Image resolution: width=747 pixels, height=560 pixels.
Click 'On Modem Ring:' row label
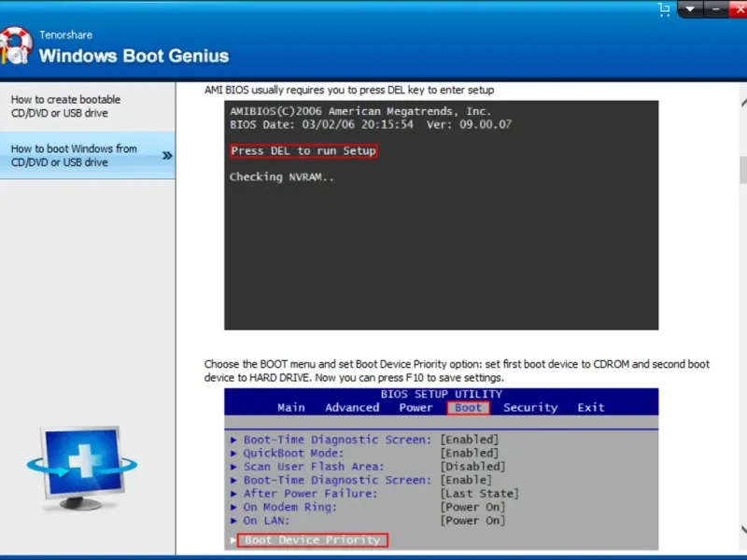click(290, 507)
